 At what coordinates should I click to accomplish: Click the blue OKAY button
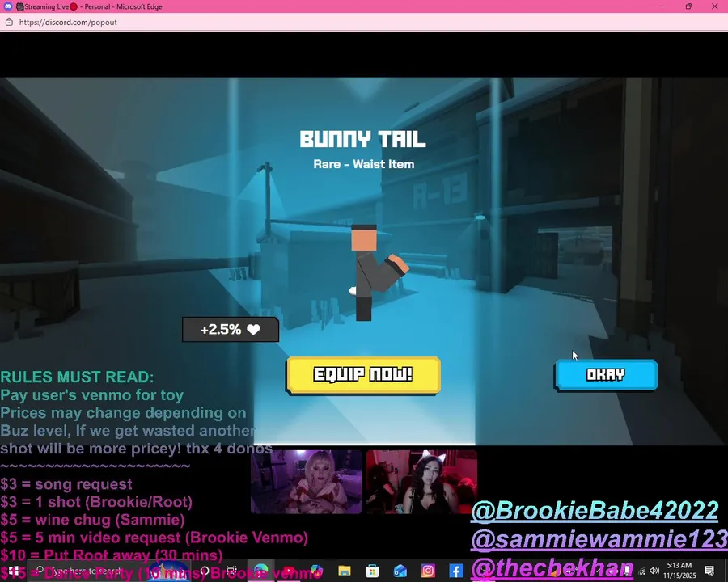point(606,374)
